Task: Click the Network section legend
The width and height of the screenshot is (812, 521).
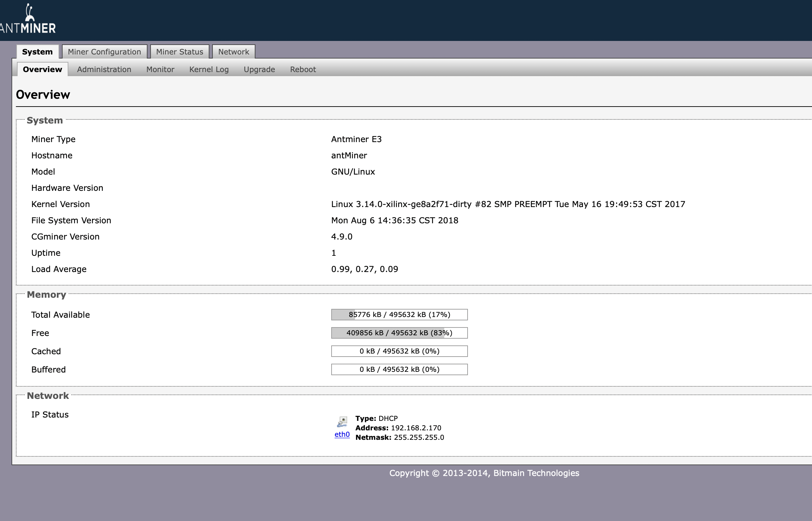Action: (x=48, y=396)
